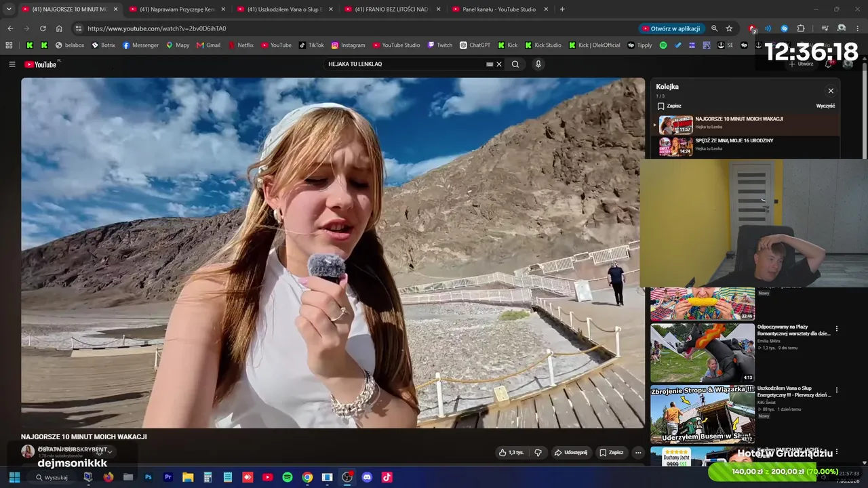Click the Wyszukaj taskbar search box

tap(56, 477)
